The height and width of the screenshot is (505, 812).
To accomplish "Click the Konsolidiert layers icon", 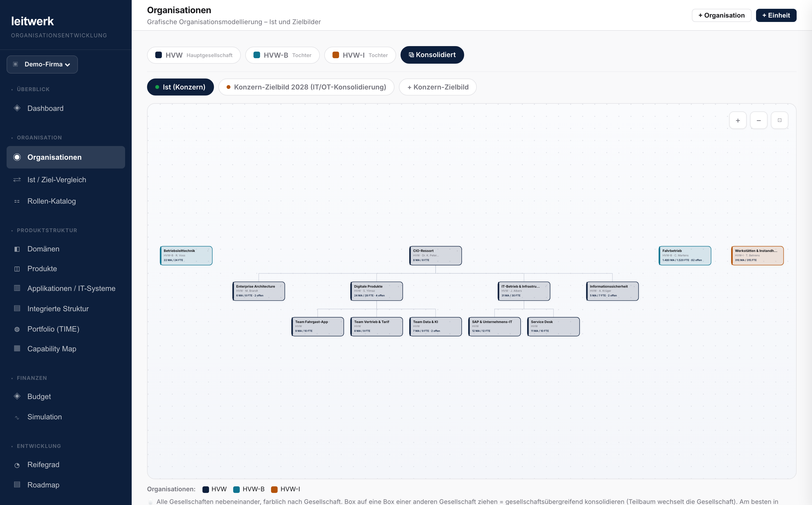I will click(411, 55).
